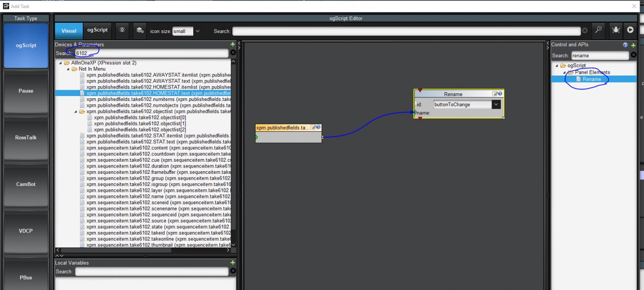Screen dimensions: 644x290
Task: Click the Rename node name input port
Action: point(415,113)
